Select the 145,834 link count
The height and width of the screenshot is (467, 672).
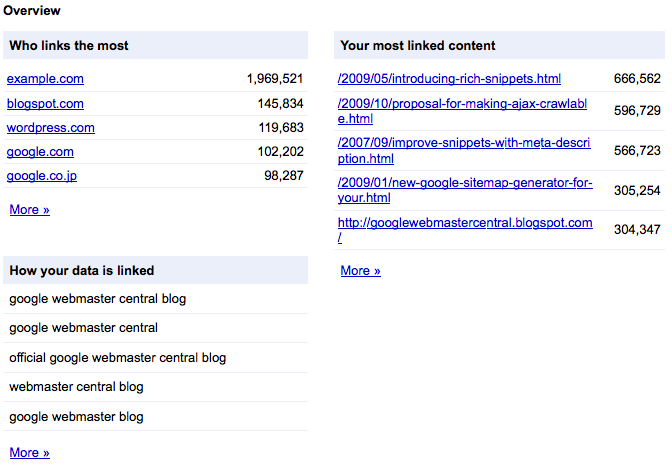[280, 103]
